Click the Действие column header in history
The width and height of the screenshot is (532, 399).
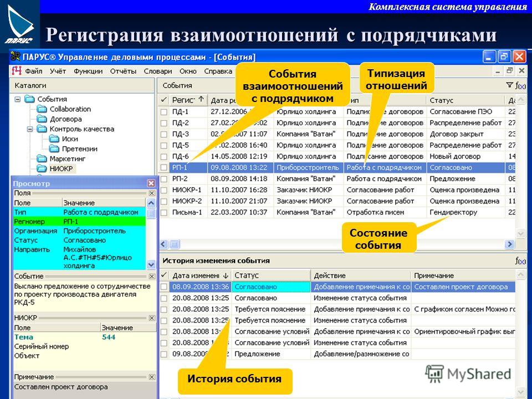coord(361,275)
